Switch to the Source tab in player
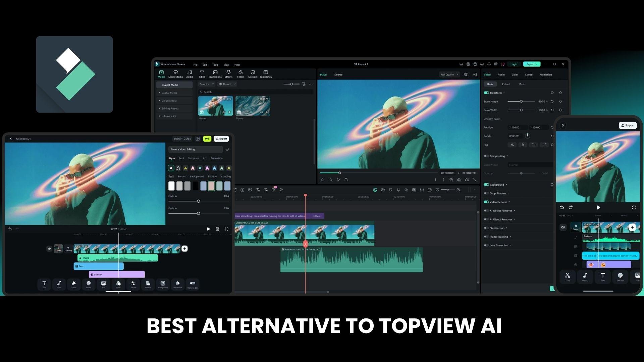Image resolution: width=644 pixels, height=362 pixels. [338, 75]
